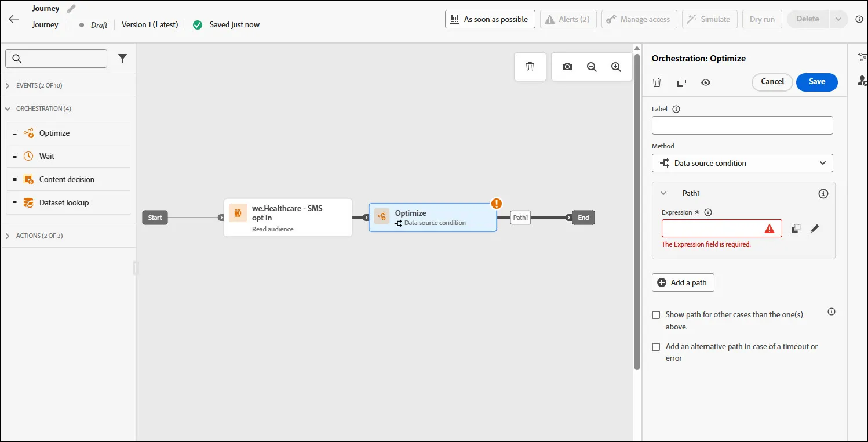
Task: Click the Path1 info icon
Action: (823, 194)
